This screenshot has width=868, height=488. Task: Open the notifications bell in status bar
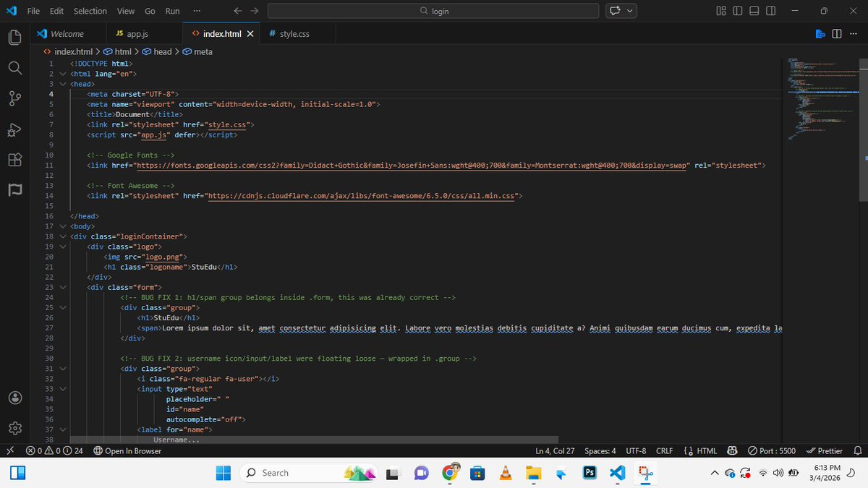click(857, 451)
